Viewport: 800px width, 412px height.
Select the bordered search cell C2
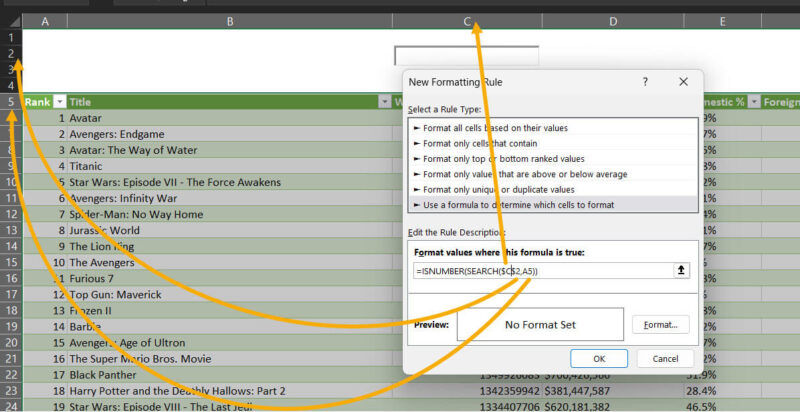[x=466, y=56]
